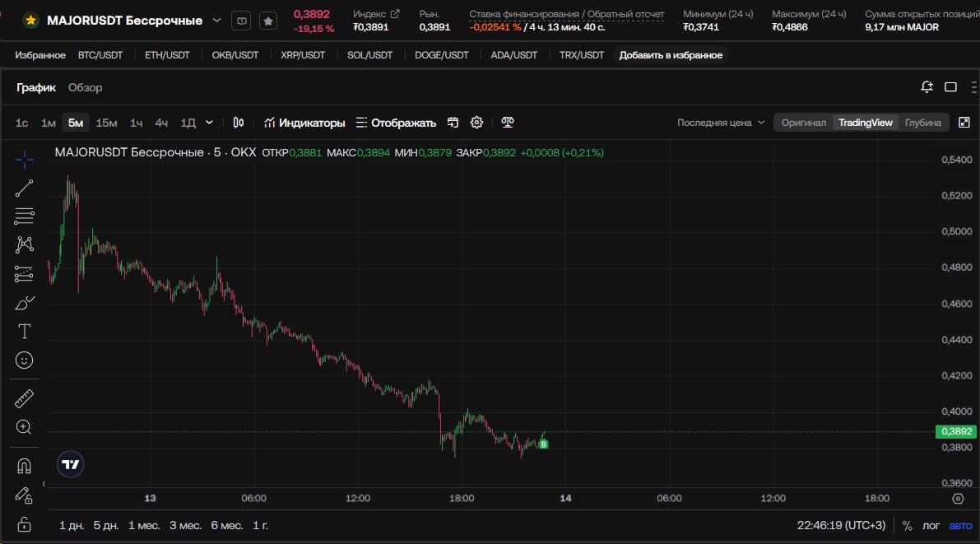Open the Отображать display options

397,123
